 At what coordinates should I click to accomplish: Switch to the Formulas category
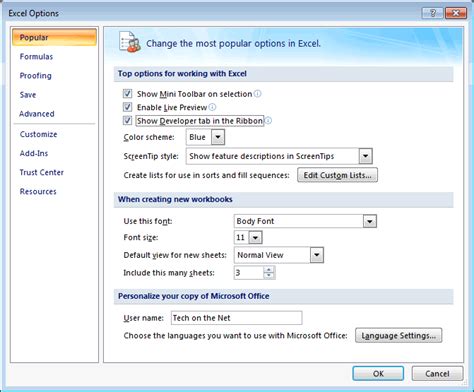point(36,57)
